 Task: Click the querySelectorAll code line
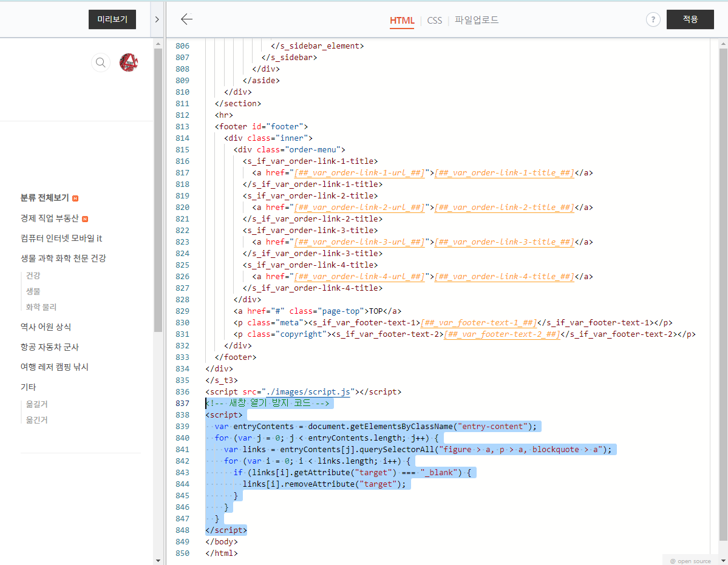(418, 449)
